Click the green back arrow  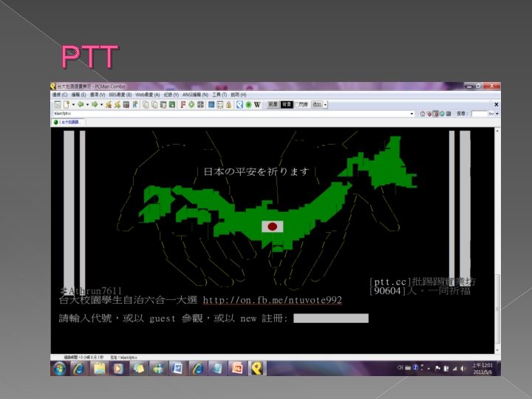click(81, 104)
